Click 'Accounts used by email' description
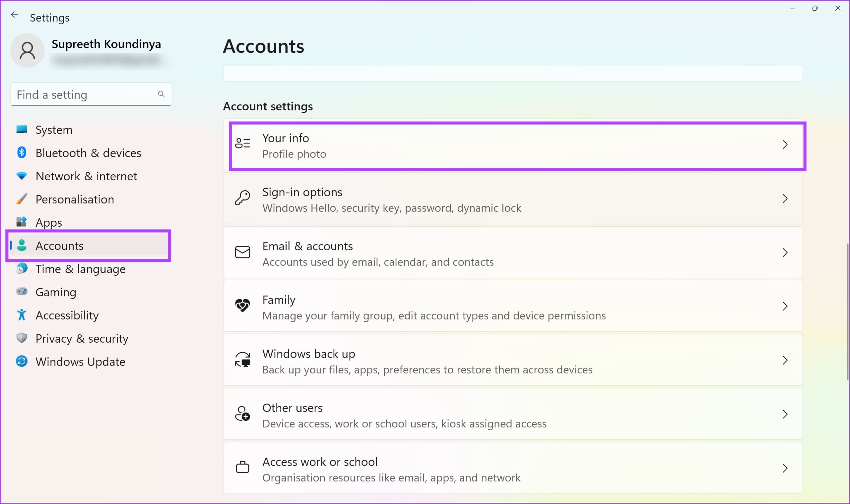The width and height of the screenshot is (850, 504). (378, 262)
